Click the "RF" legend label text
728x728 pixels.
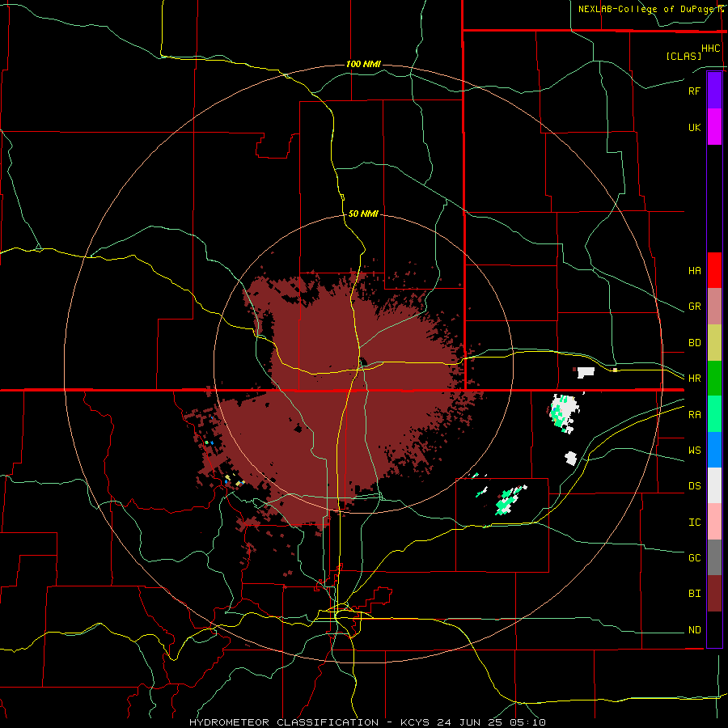point(694,91)
